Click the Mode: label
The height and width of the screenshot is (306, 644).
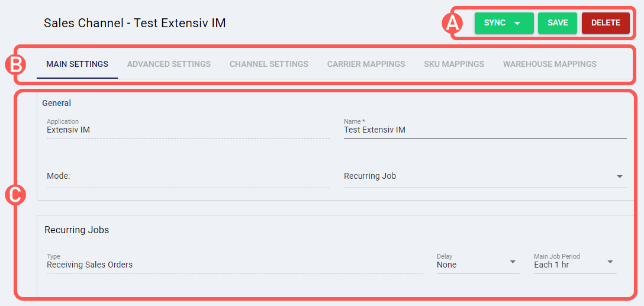59,176
